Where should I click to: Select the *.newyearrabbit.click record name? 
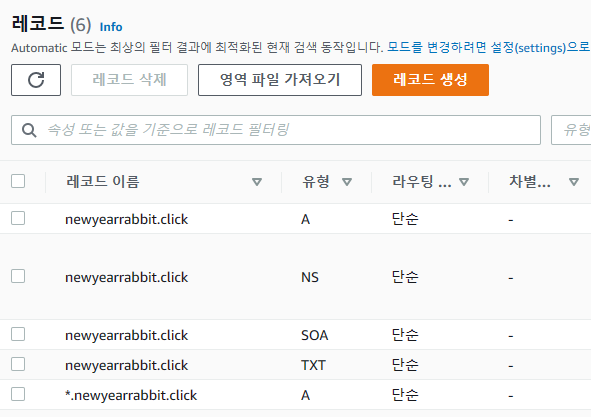(x=131, y=396)
